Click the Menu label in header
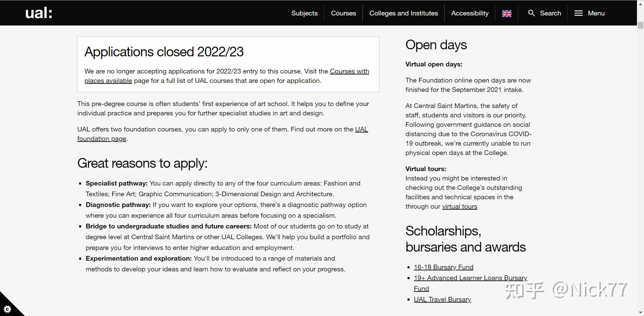The width and height of the screenshot is (644, 316). [x=596, y=13]
